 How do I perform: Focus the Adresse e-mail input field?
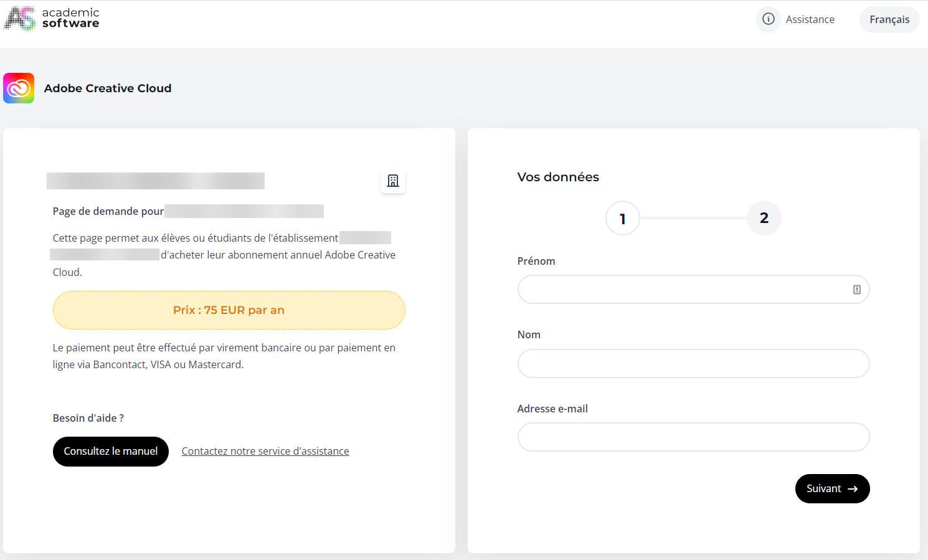pyautogui.click(x=693, y=437)
